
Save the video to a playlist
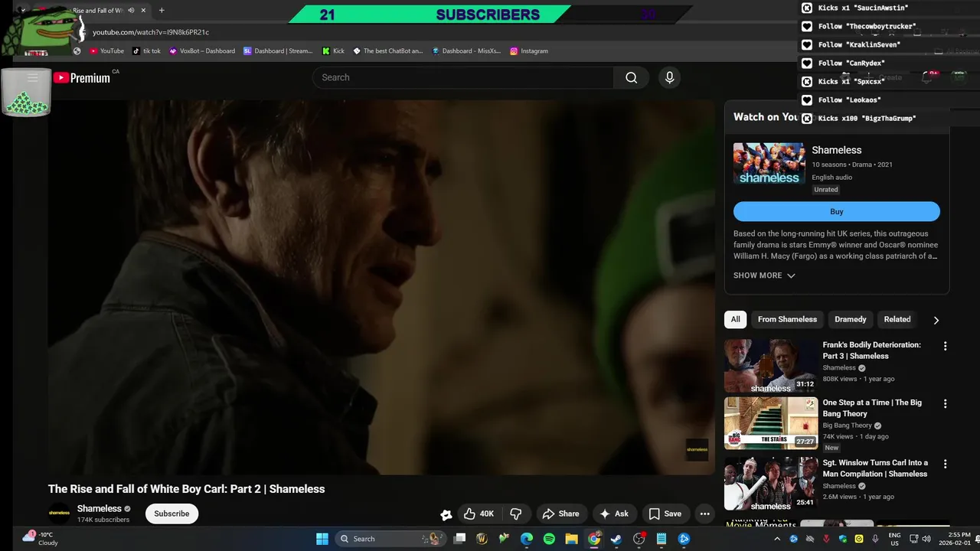665,514
